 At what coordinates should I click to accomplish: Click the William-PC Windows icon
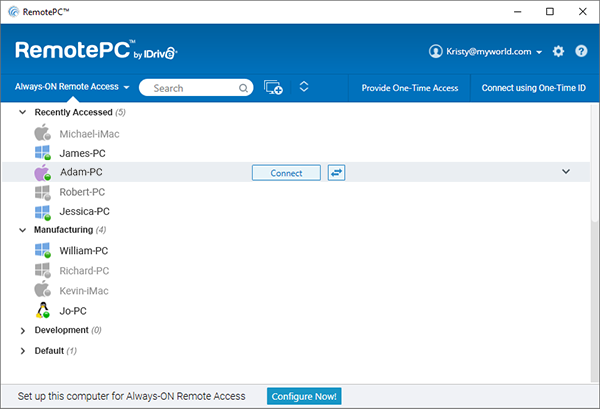tap(42, 250)
